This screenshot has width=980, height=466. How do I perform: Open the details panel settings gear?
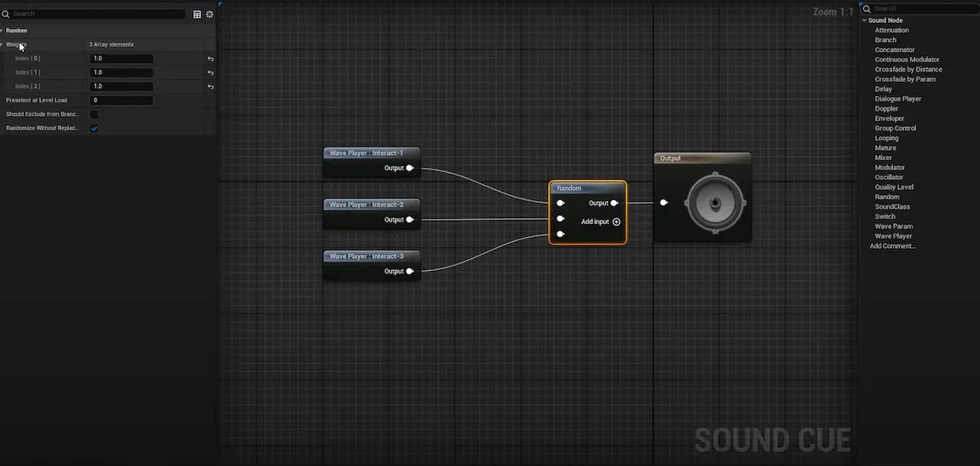[210, 14]
